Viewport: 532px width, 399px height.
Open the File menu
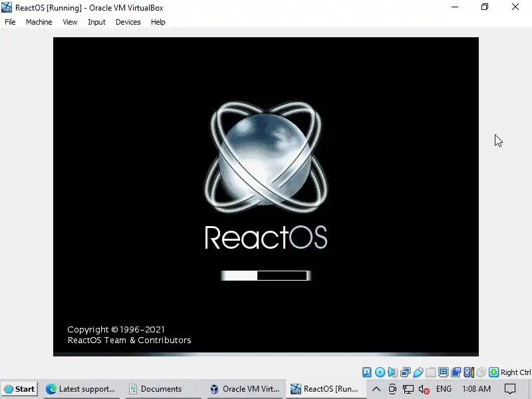(x=10, y=22)
